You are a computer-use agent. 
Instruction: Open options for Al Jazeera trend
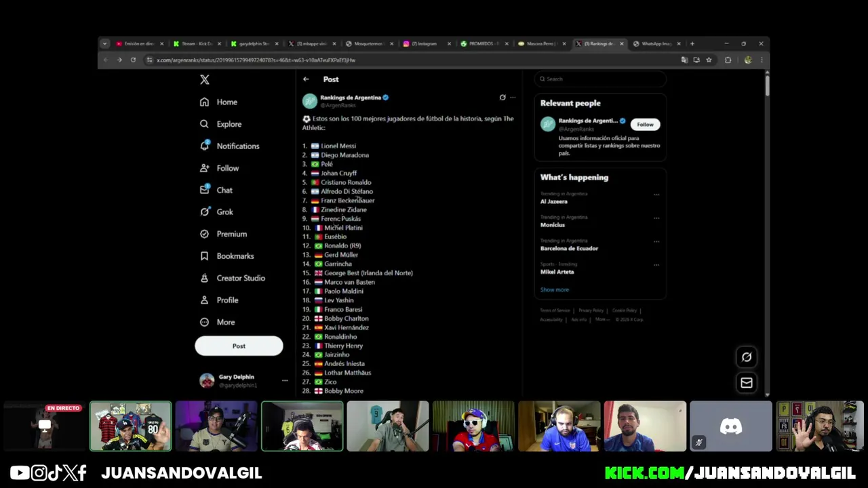coord(656,195)
